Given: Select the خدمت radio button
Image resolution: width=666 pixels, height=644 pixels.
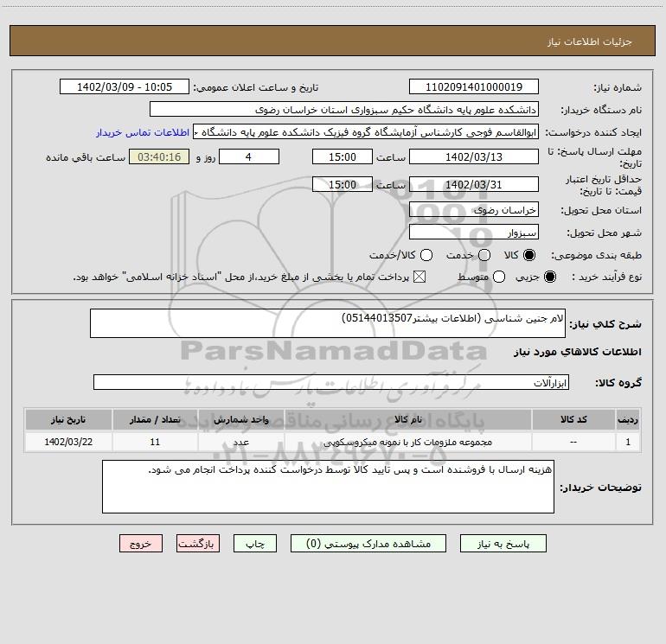Looking at the screenshot, I should coord(484,255).
